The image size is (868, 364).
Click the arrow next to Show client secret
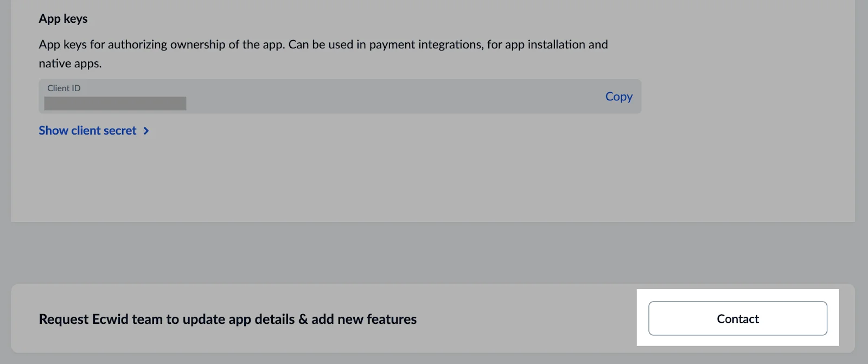(145, 130)
